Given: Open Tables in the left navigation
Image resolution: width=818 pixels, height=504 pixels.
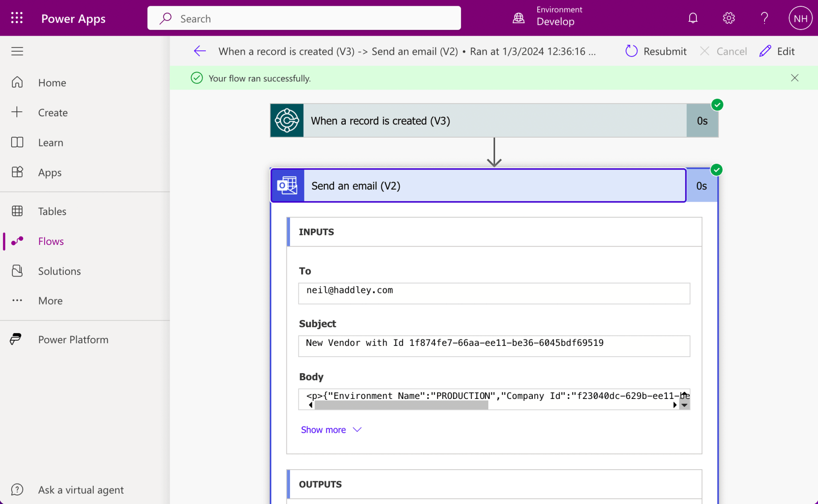Looking at the screenshot, I should pos(52,211).
